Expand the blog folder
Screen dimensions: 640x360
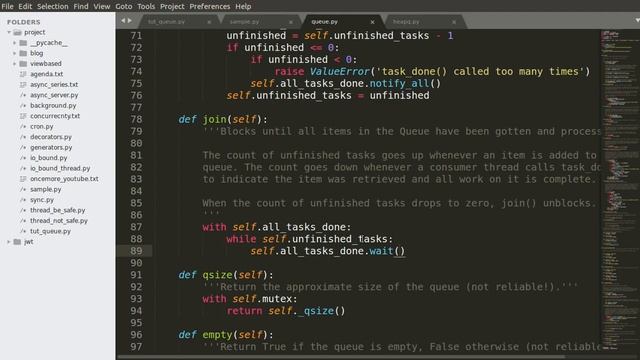(x=14, y=53)
